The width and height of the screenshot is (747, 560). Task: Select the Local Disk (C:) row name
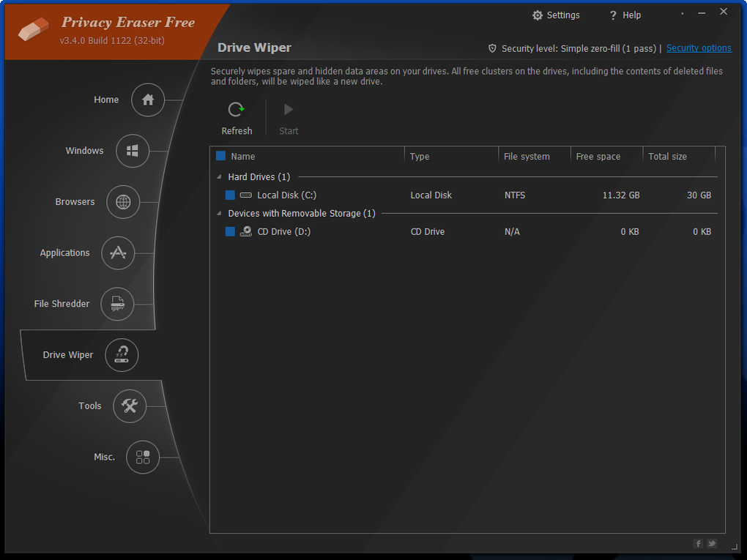(x=287, y=195)
